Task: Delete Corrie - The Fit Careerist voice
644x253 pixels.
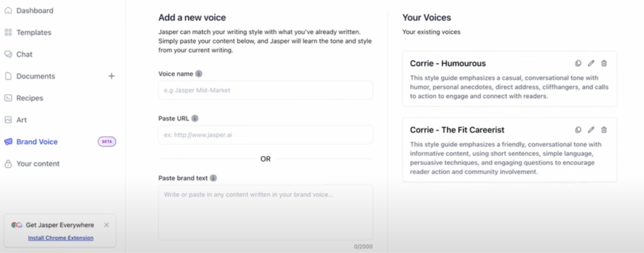Action: [x=604, y=130]
